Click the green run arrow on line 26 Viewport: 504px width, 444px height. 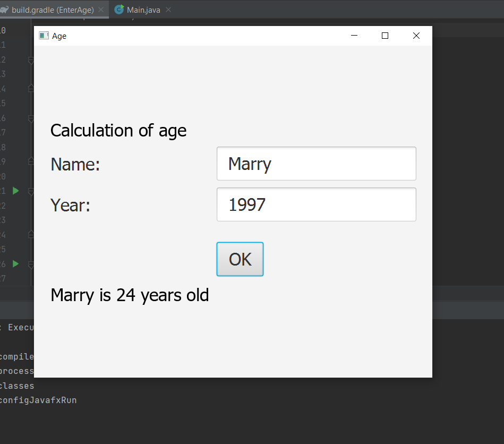pyautogui.click(x=15, y=264)
